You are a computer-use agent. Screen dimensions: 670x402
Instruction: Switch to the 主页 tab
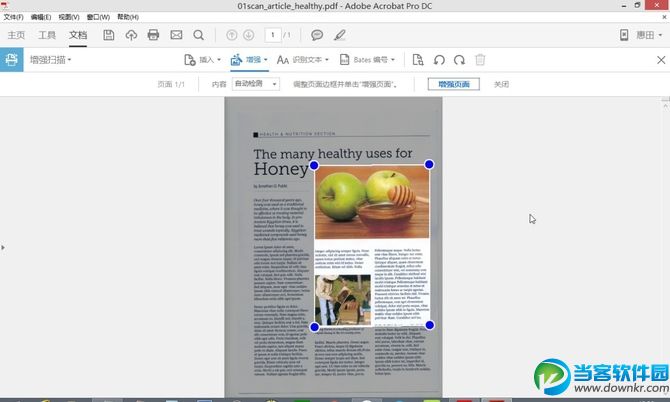point(16,35)
